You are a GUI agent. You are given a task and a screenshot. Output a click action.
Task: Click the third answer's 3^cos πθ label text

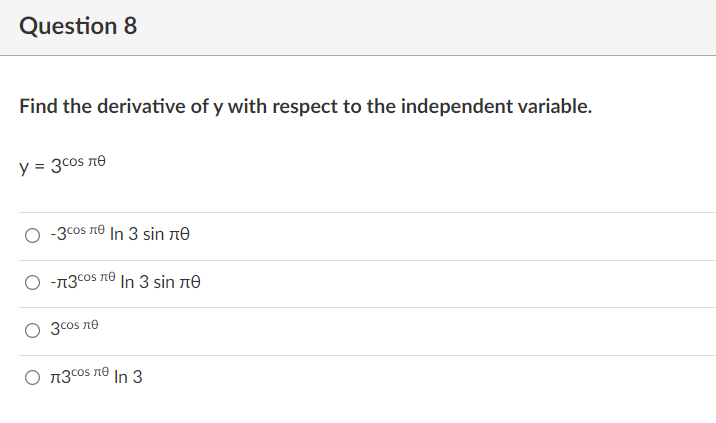pyautogui.click(x=78, y=329)
